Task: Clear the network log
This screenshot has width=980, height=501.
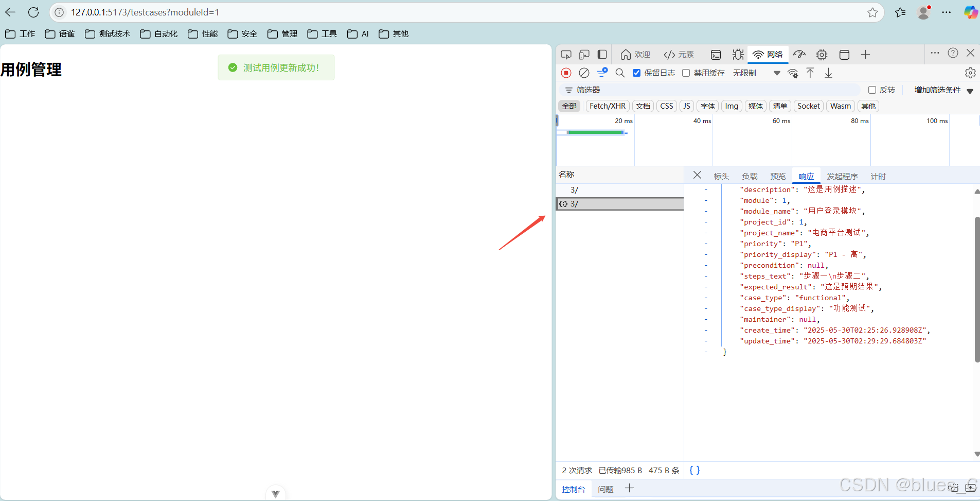Action: (584, 73)
